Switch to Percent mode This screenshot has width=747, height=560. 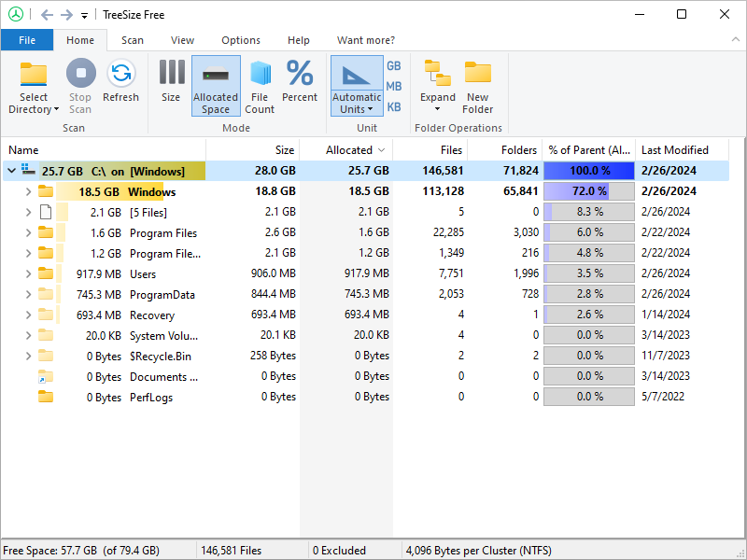click(300, 75)
